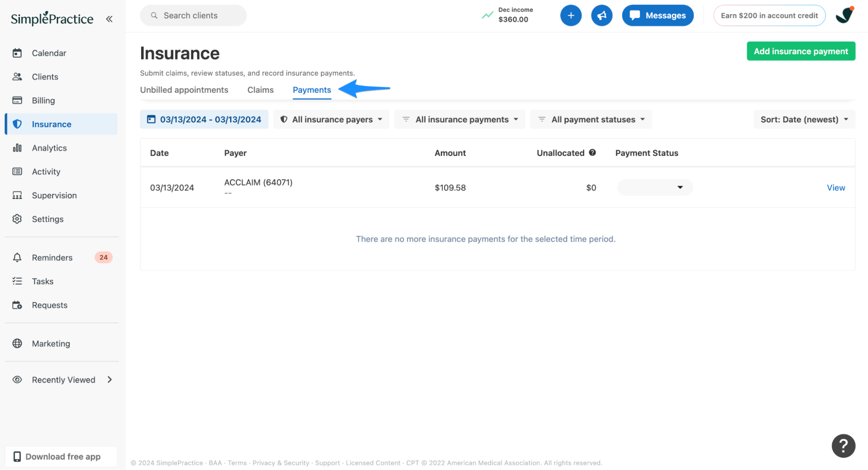
Task: Click the Search clients field
Action: 193,16
